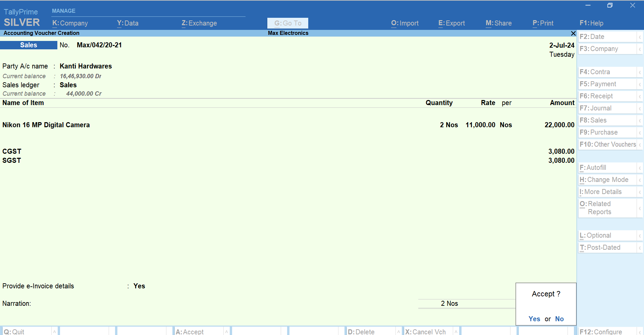This screenshot has width=644, height=335.
Task: Click the G: Go To button
Action: tap(288, 23)
